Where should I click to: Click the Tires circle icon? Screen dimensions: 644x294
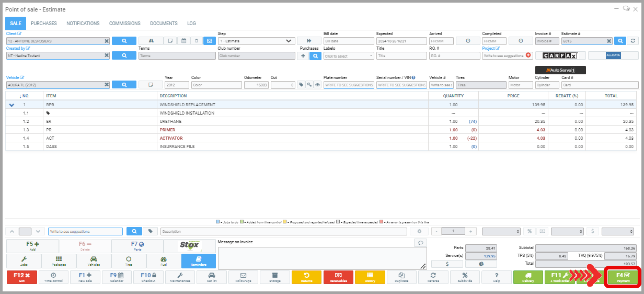(129, 261)
